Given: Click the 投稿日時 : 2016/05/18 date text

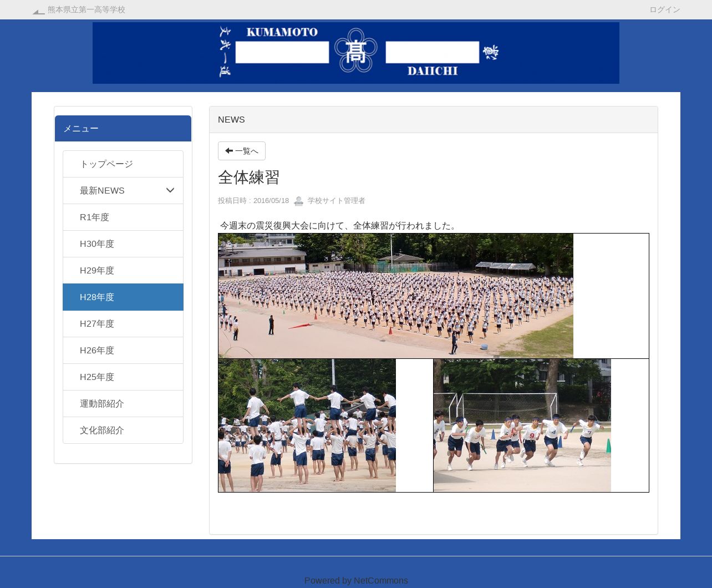Looking at the screenshot, I should 253,201.
